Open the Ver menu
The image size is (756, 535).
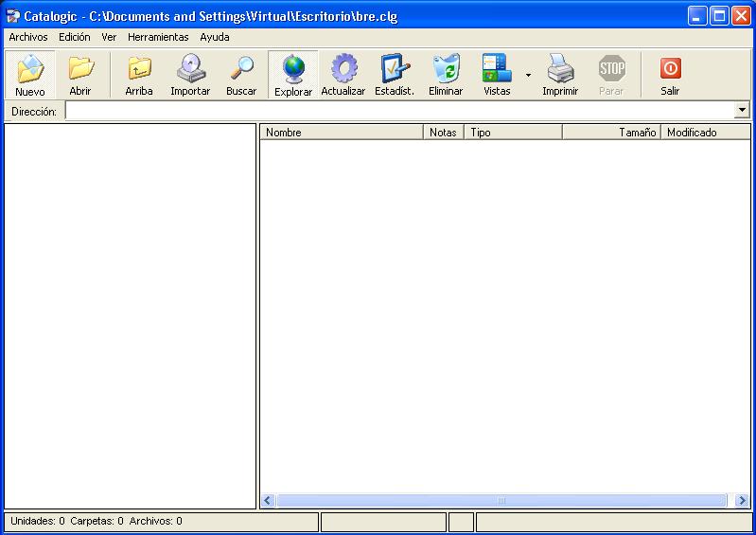pos(109,37)
